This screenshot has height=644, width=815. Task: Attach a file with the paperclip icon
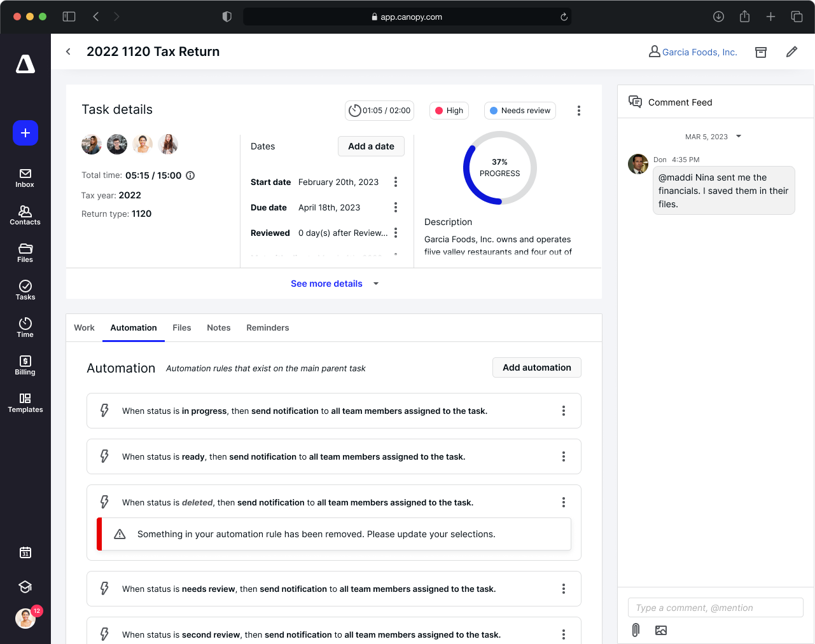click(x=635, y=630)
